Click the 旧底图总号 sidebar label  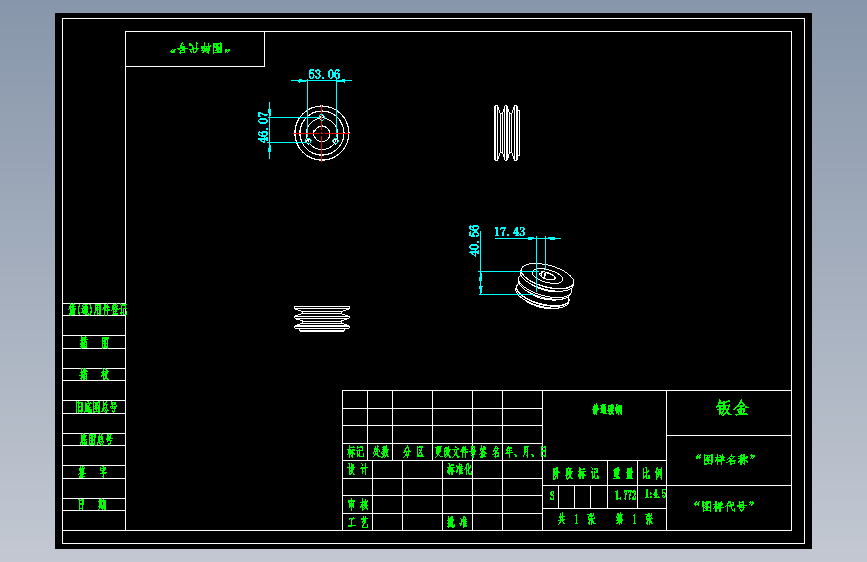[96, 407]
